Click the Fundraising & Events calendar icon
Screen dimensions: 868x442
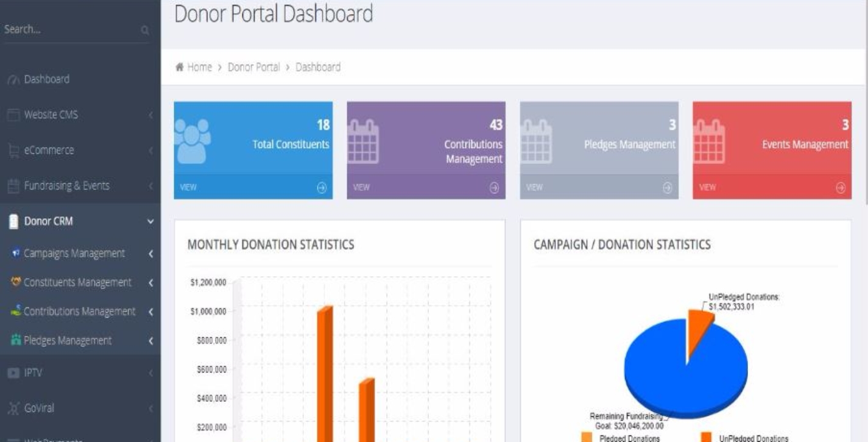[x=13, y=186]
